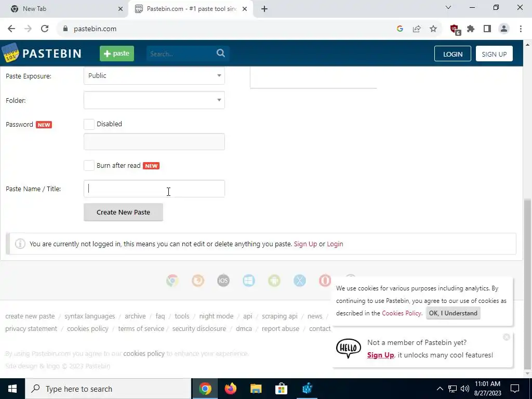Open Chrome three-dot menu
Viewport: 532px width, 399px height.
[x=521, y=29]
